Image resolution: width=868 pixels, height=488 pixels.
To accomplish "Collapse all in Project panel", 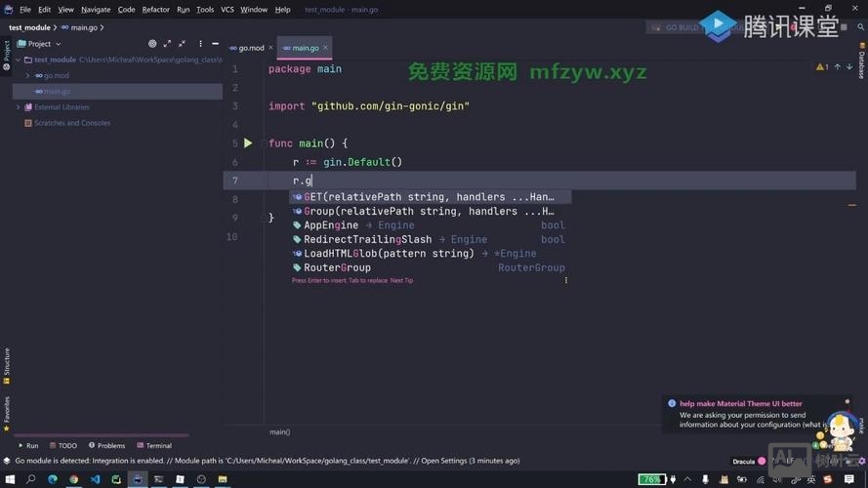I will click(x=183, y=44).
